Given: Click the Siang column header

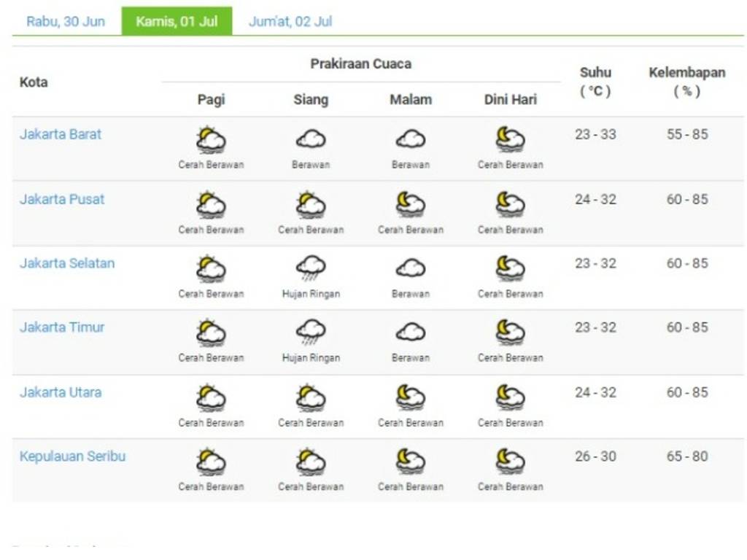Looking at the screenshot, I should click(311, 99).
